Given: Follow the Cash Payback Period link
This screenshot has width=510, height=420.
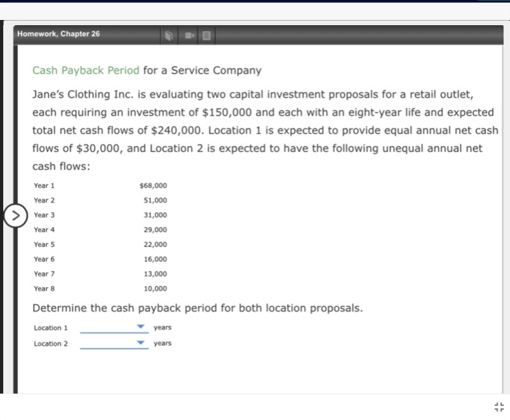Looking at the screenshot, I should (x=86, y=70).
